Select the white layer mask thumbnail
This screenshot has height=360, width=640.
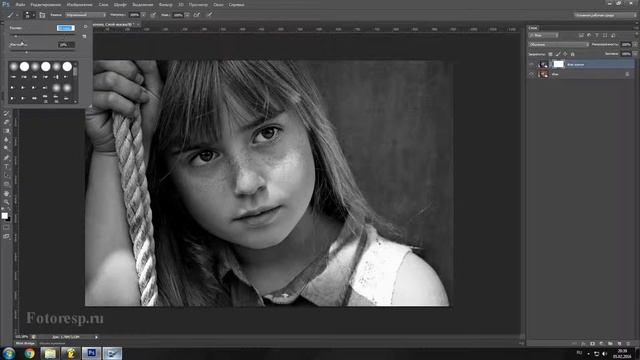(x=558, y=64)
